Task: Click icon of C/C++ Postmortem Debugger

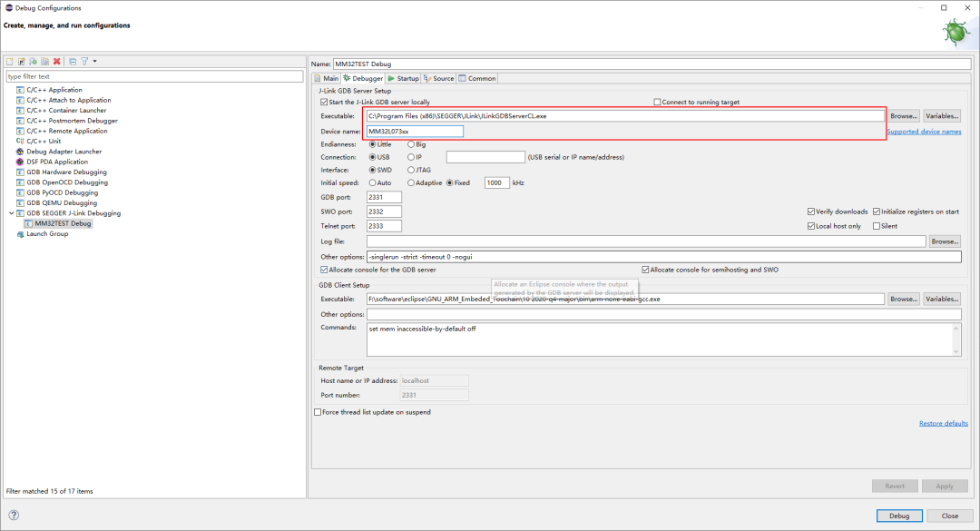Action: pos(20,121)
